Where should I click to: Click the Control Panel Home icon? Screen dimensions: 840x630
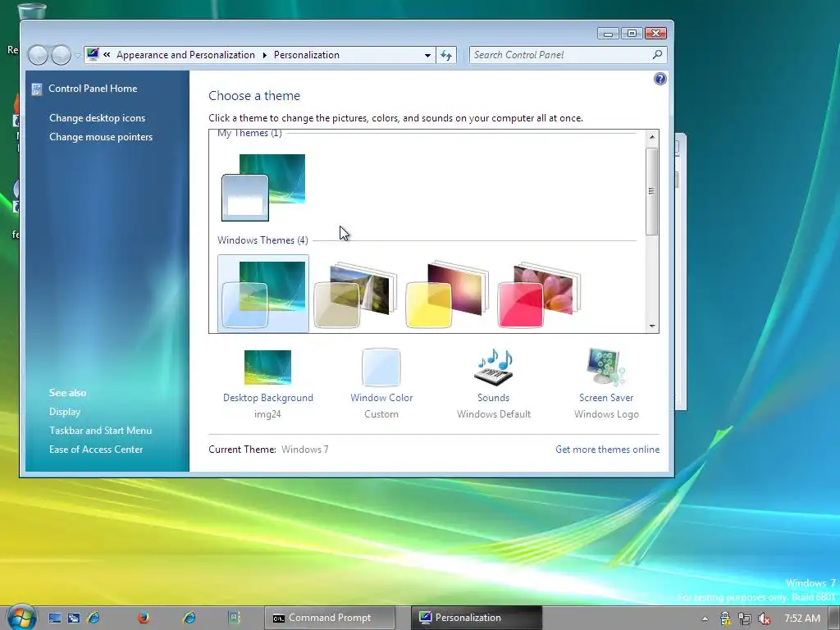(x=36, y=89)
